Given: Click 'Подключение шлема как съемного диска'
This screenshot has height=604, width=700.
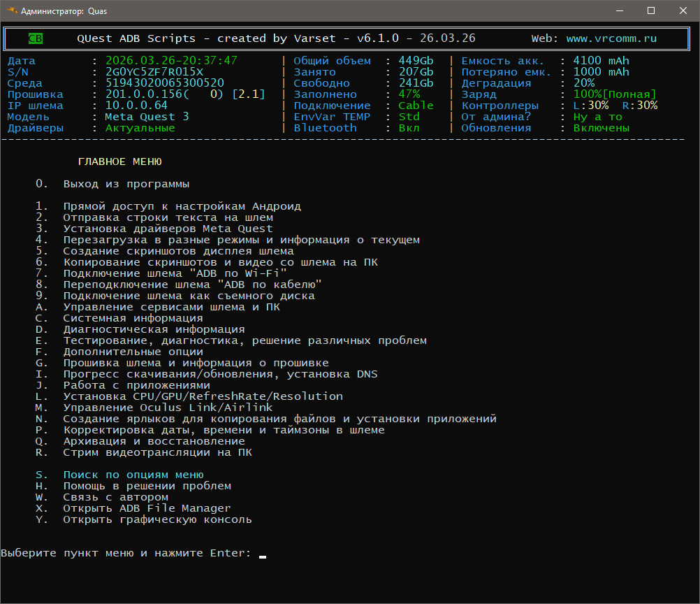Looking at the screenshot, I should (x=189, y=296).
